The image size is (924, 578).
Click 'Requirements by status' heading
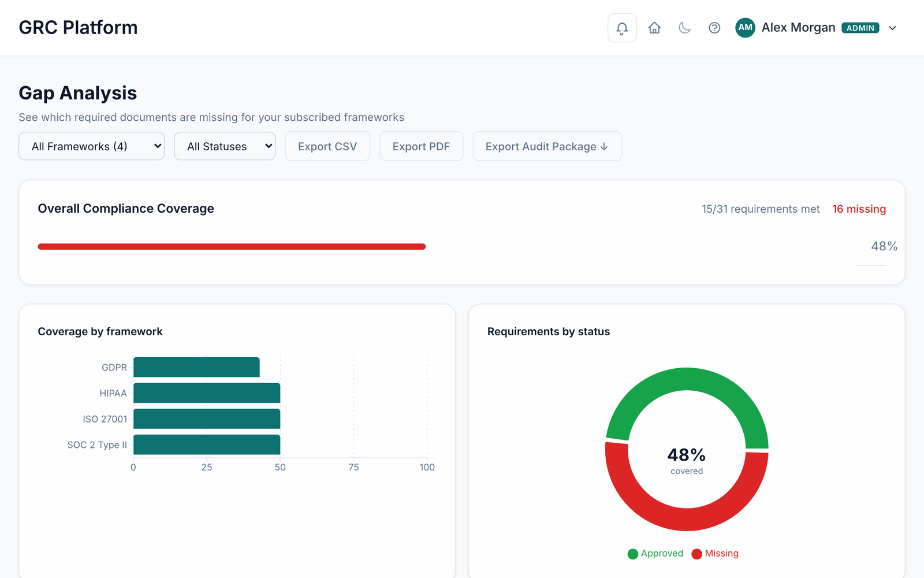pyautogui.click(x=549, y=331)
